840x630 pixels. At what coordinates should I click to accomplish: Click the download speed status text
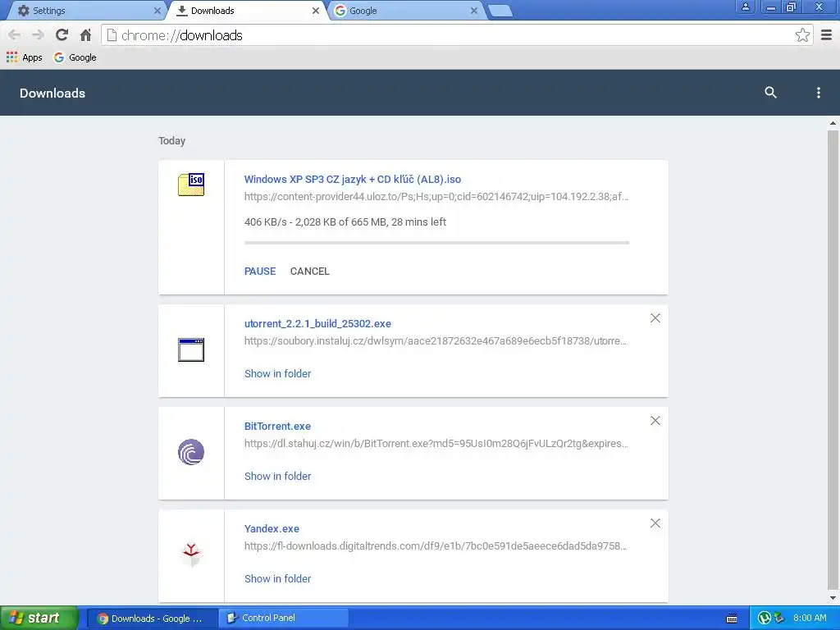click(x=345, y=221)
